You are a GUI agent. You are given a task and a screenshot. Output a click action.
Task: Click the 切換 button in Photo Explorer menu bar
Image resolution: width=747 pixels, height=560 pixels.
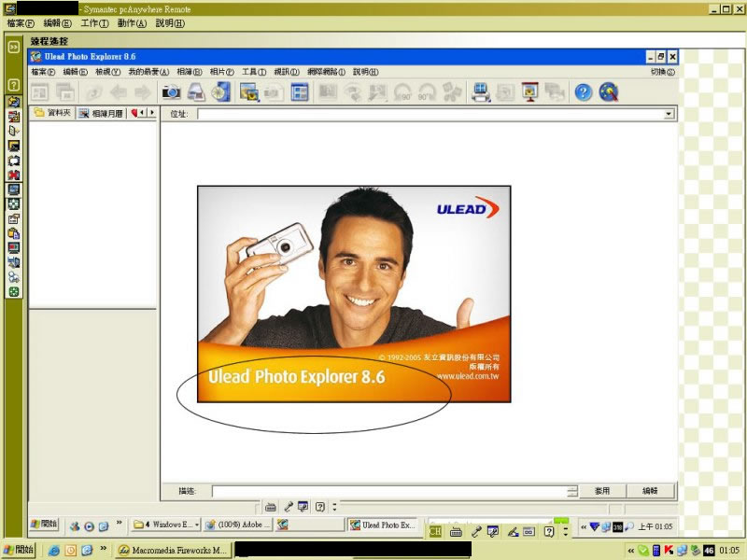pos(663,72)
